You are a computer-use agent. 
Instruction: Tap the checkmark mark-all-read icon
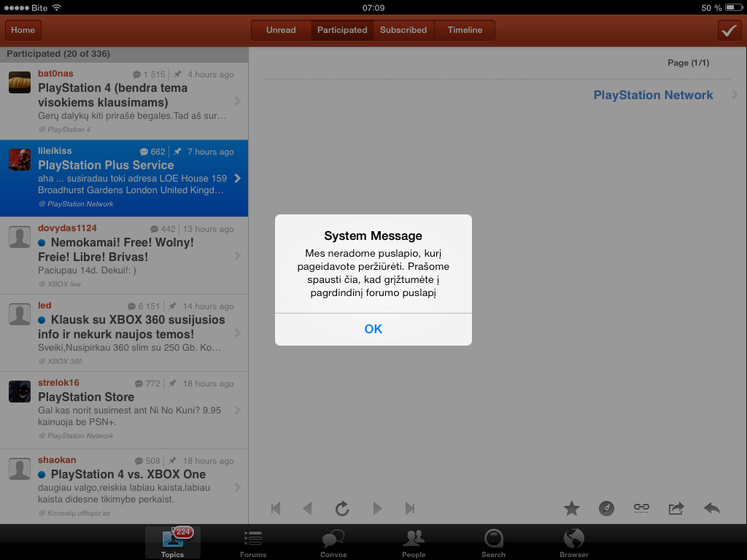click(729, 31)
